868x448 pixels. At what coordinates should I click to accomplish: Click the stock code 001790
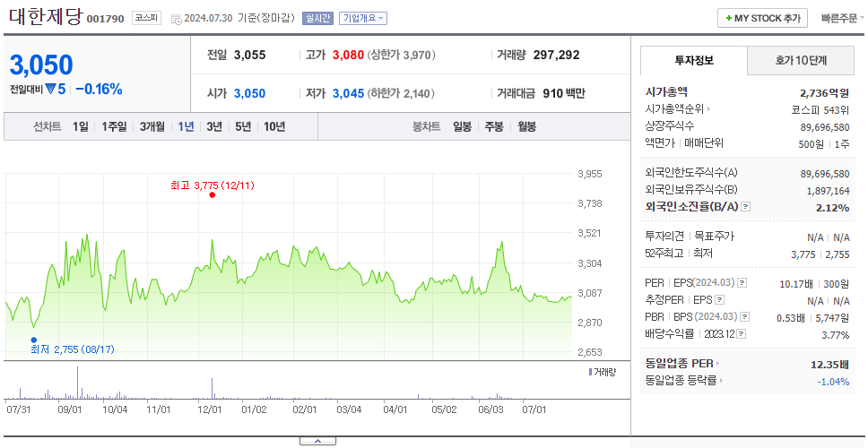(x=105, y=20)
